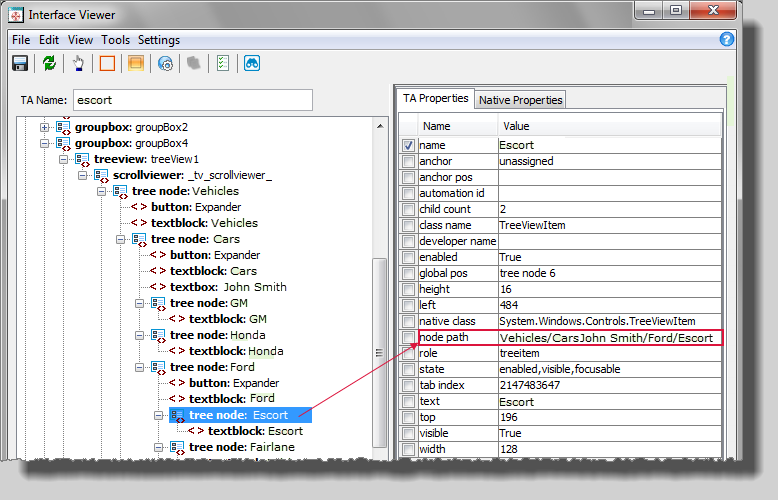Uncheck the 'name' property checkbox
778x500 pixels.
coord(408,145)
